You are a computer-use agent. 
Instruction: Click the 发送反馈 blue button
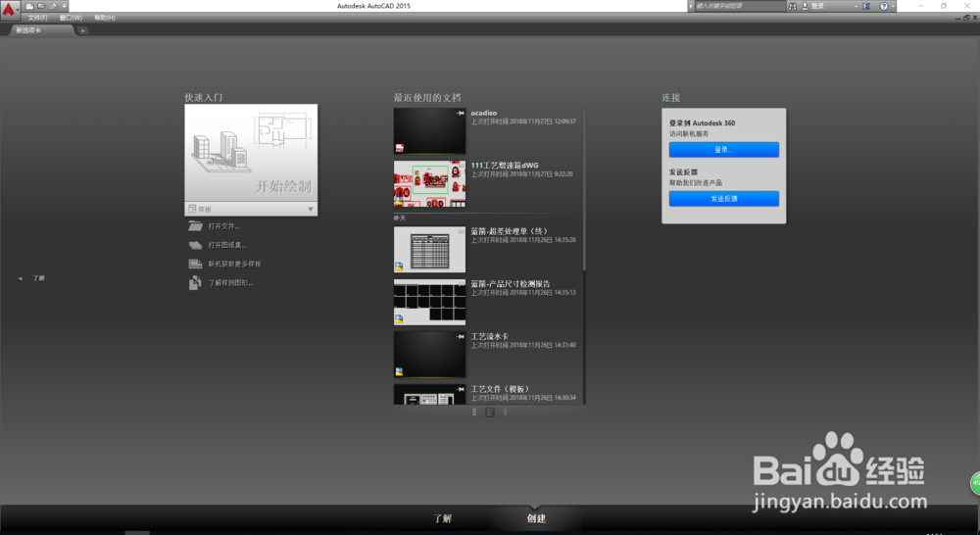click(724, 199)
